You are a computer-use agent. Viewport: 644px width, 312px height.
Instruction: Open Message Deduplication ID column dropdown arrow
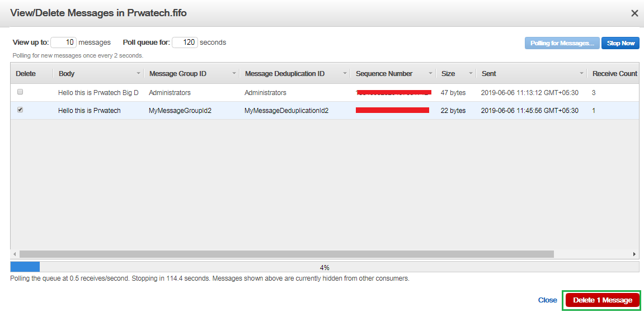(x=345, y=73)
